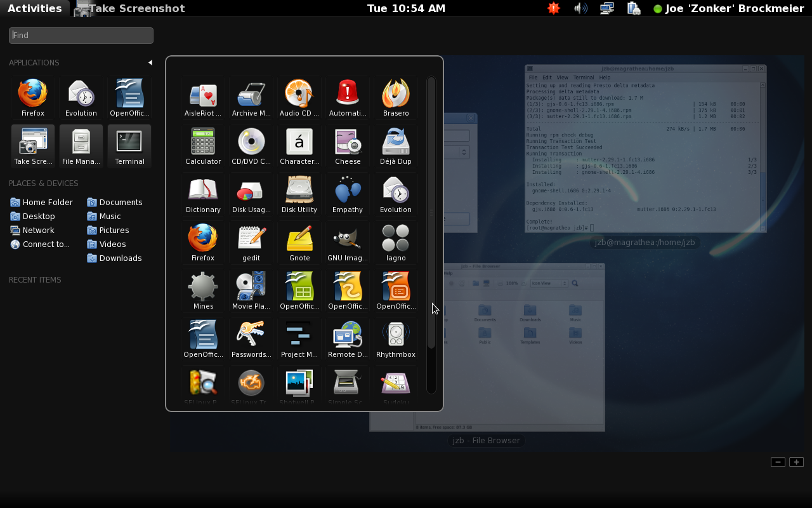Open the GNU Image Manipulation Program
This screenshot has height=508, width=812.
pyautogui.click(x=348, y=242)
